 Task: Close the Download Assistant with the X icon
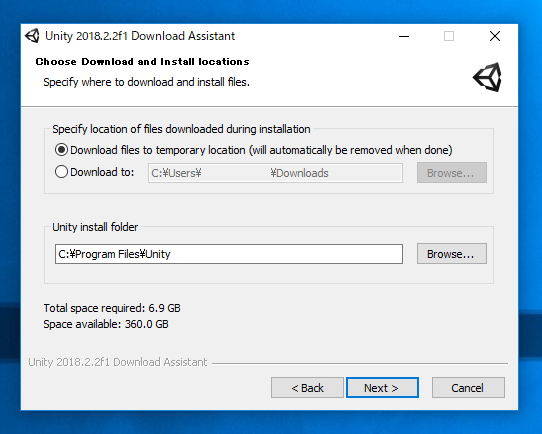click(x=495, y=36)
